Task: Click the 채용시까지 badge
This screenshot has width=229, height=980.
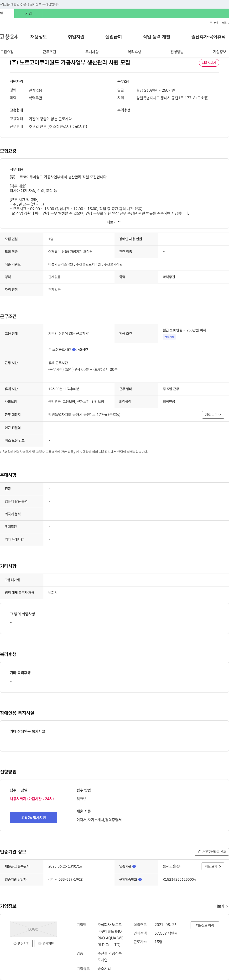Action: point(209,63)
